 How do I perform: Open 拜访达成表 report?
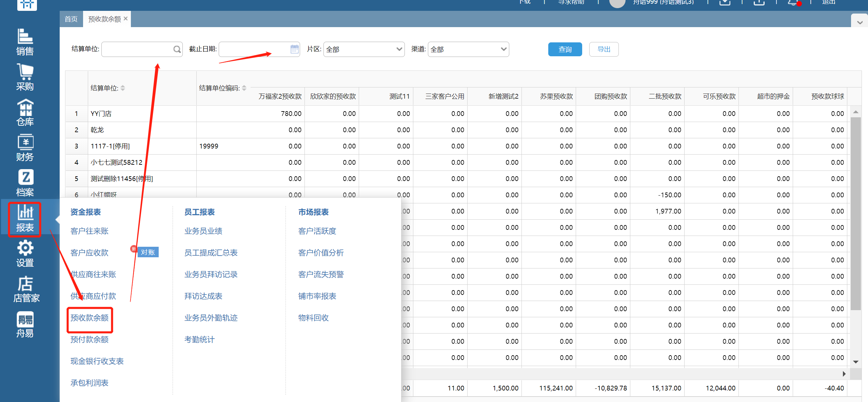pyautogui.click(x=203, y=296)
